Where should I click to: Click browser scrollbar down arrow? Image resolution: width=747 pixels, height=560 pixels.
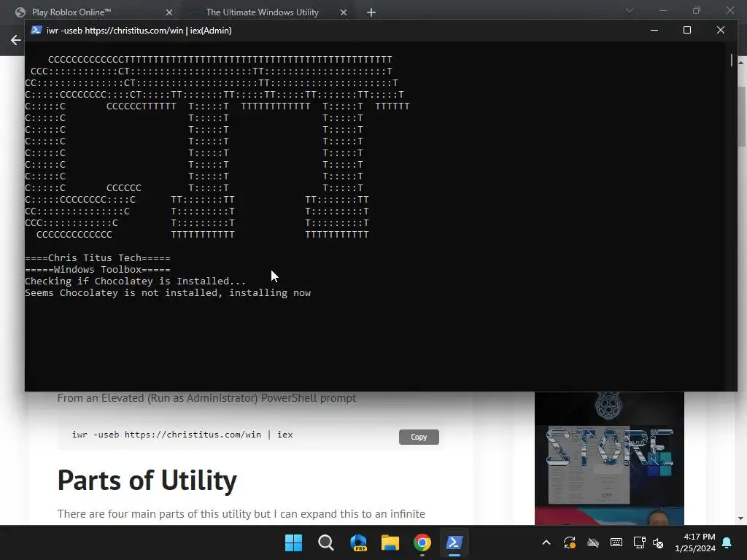coord(741,518)
